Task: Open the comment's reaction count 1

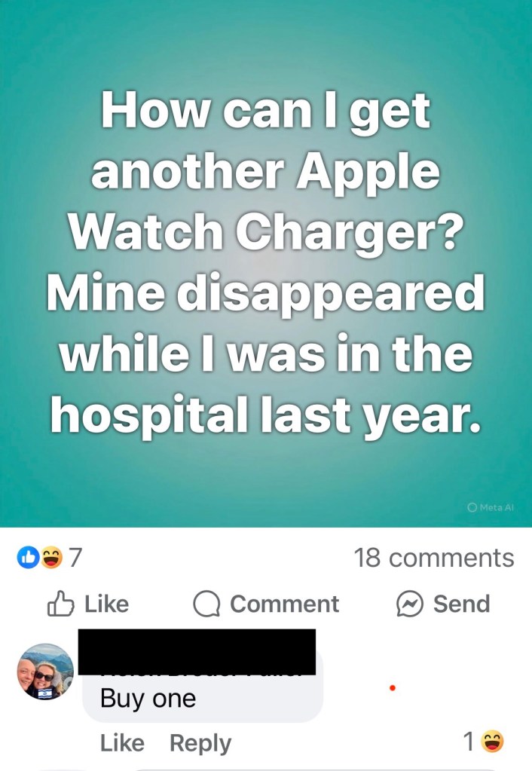Action: click(x=469, y=742)
